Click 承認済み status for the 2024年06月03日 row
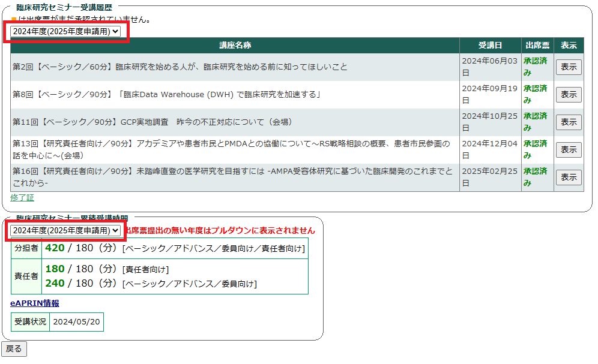The image size is (598, 364). tap(535, 67)
